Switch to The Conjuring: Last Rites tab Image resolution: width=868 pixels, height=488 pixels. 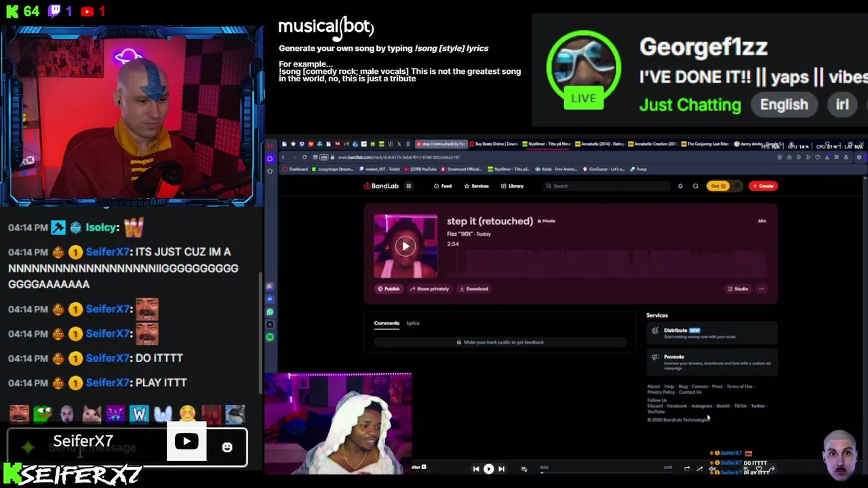click(x=707, y=144)
